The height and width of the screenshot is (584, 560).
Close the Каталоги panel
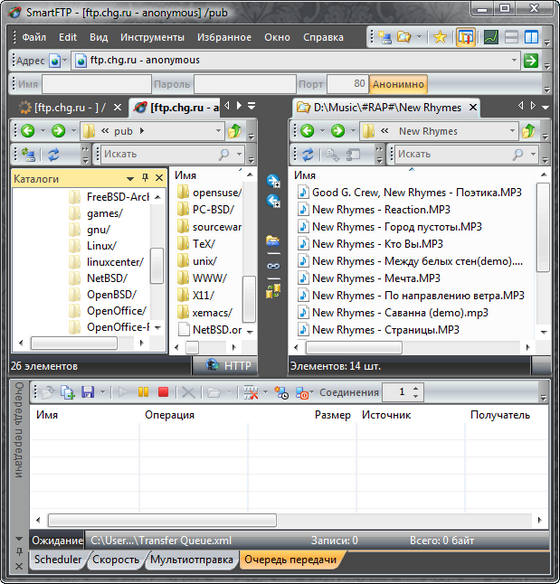click(x=159, y=178)
